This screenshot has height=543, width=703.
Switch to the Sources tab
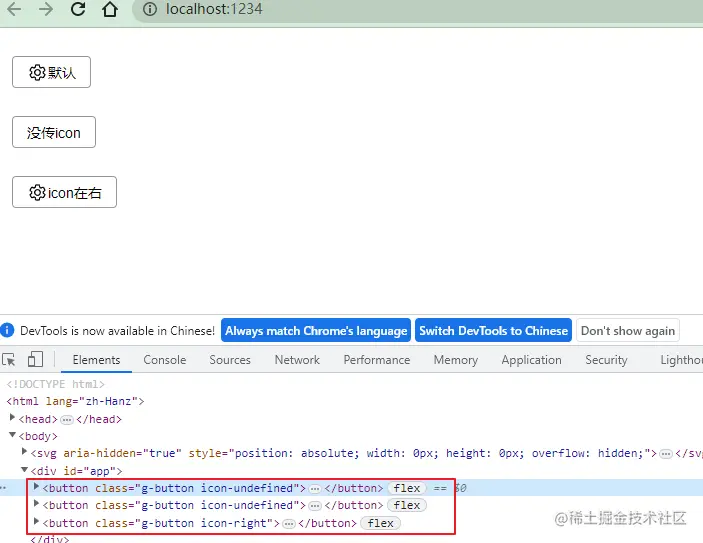(x=230, y=360)
